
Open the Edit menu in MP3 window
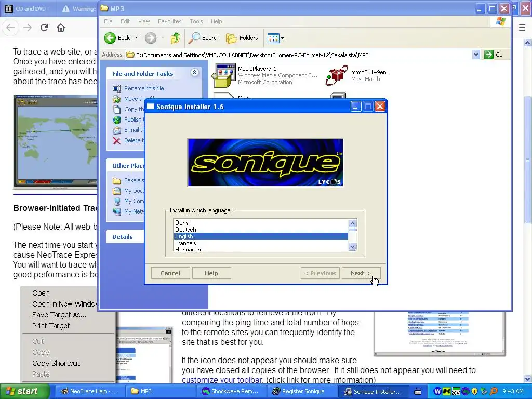[125, 21]
